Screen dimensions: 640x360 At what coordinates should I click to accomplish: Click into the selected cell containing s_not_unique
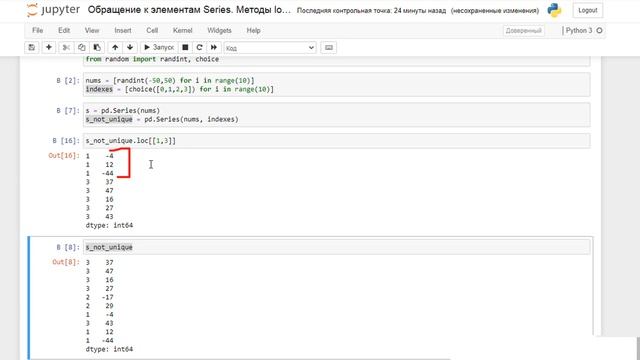(337, 247)
